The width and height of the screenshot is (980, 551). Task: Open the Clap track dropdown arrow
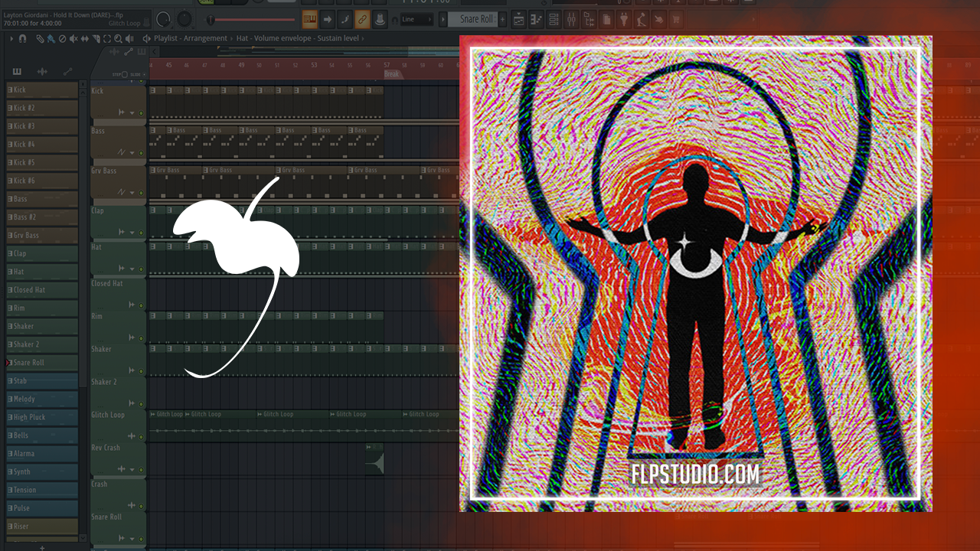(132, 233)
